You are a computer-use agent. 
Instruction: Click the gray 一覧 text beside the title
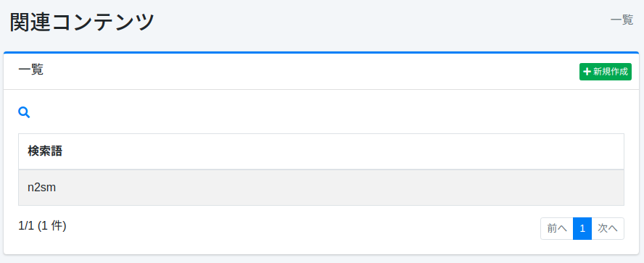[622, 20]
